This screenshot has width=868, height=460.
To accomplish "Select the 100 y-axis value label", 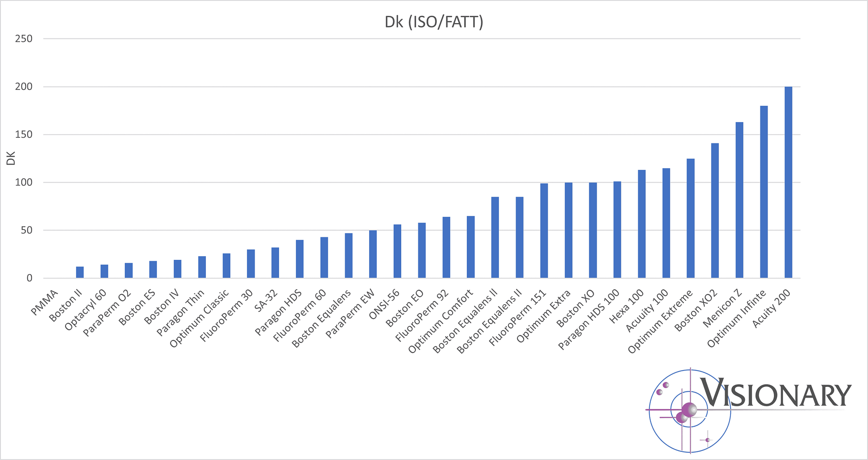I will (24, 183).
